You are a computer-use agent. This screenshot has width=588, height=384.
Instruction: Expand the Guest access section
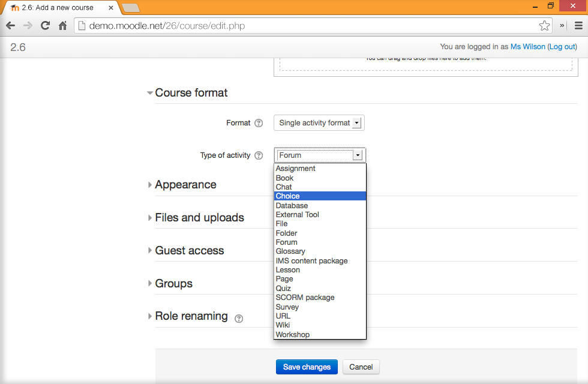tap(189, 251)
